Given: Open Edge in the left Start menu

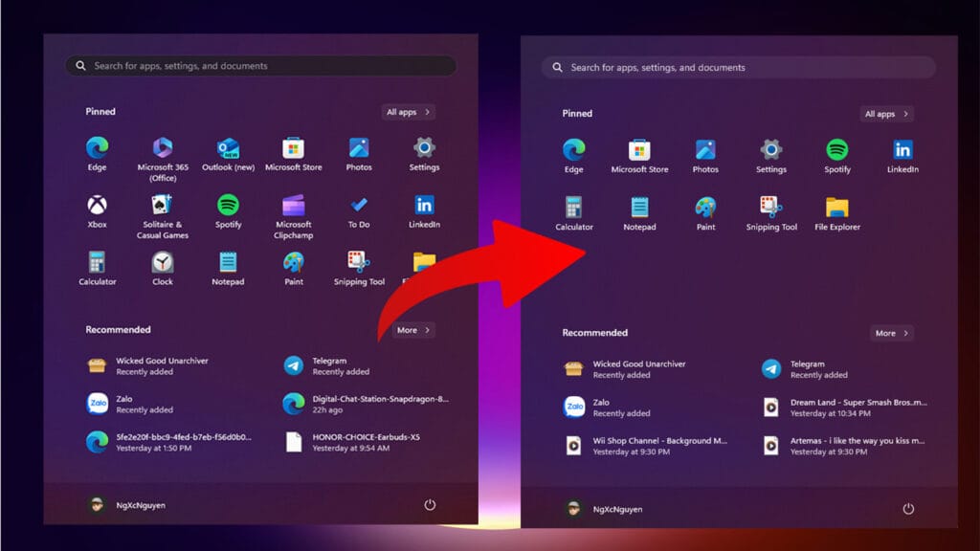Looking at the screenshot, I should 97,154.
